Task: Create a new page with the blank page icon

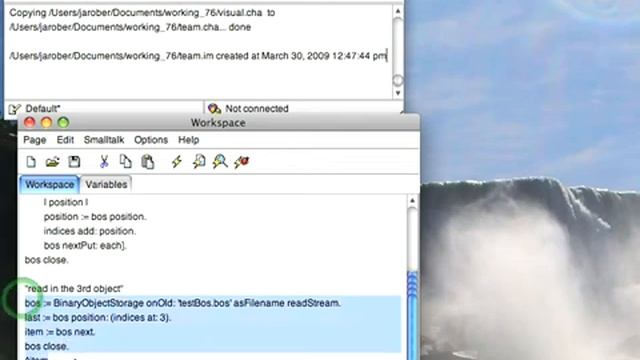Action: (31, 162)
